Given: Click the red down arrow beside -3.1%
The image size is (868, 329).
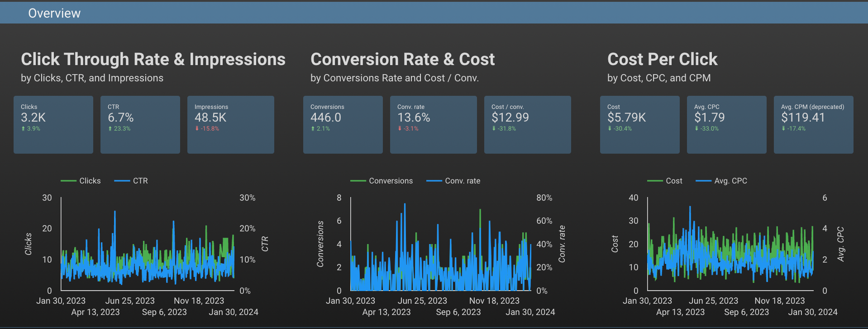Looking at the screenshot, I should (x=400, y=129).
